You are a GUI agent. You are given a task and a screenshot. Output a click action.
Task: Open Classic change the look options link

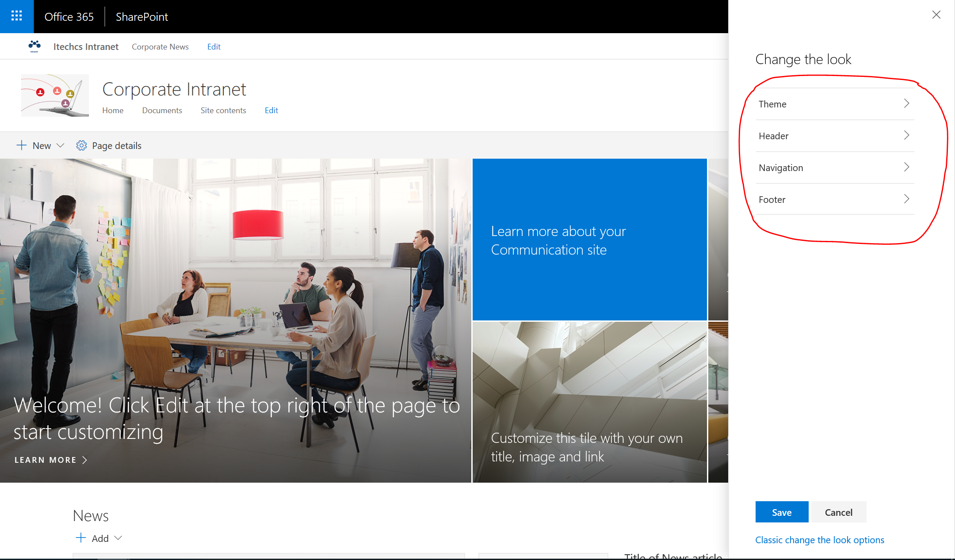(819, 540)
